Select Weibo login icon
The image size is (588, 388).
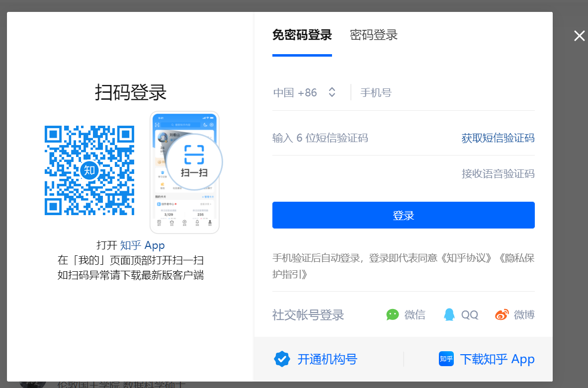tap(502, 314)
